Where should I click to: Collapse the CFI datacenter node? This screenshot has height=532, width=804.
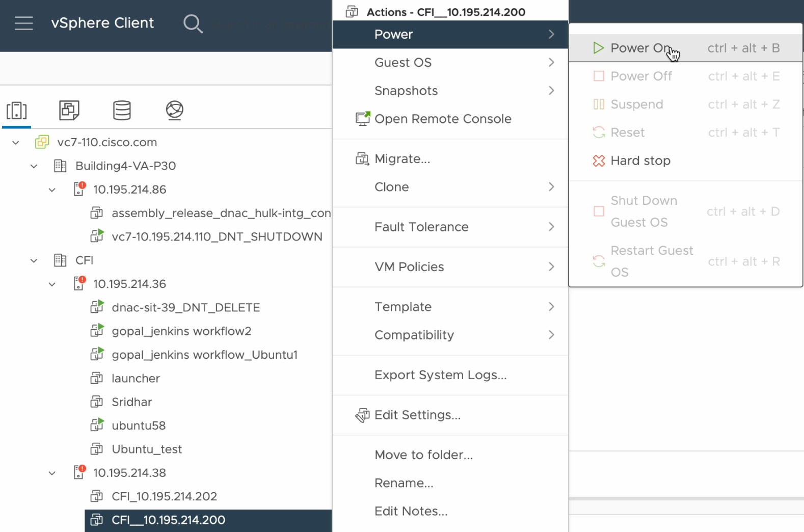(x=34, y=260)
